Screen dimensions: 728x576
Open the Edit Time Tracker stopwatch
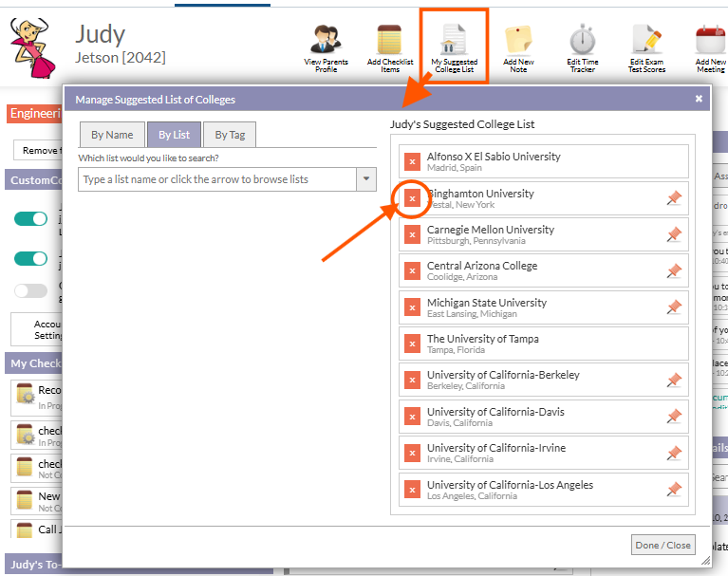click(582, 40)
